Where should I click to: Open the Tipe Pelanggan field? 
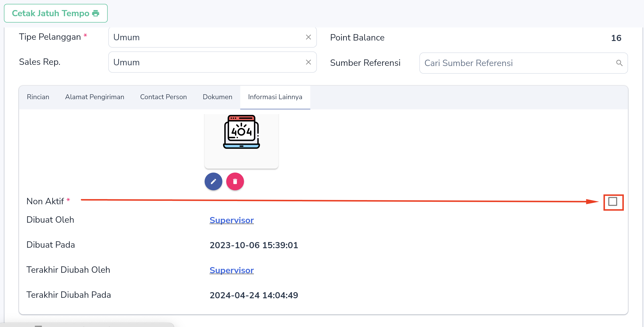click(213, 37)
